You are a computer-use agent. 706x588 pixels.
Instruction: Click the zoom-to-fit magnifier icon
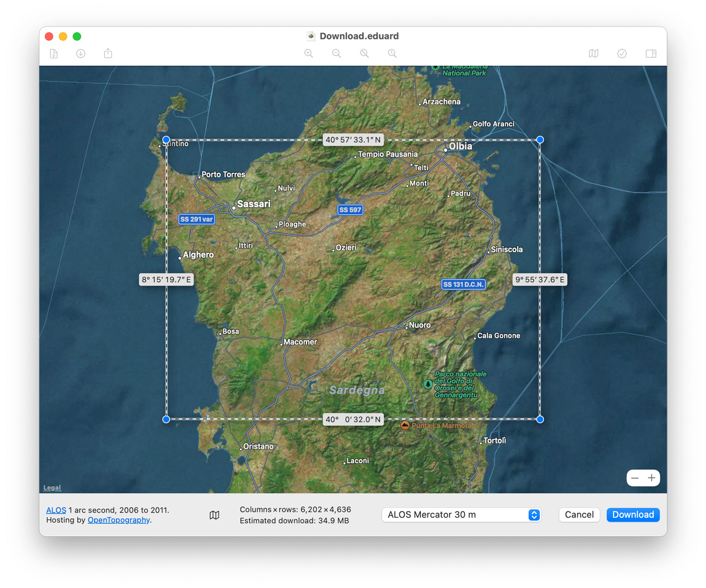pos(392,53)
